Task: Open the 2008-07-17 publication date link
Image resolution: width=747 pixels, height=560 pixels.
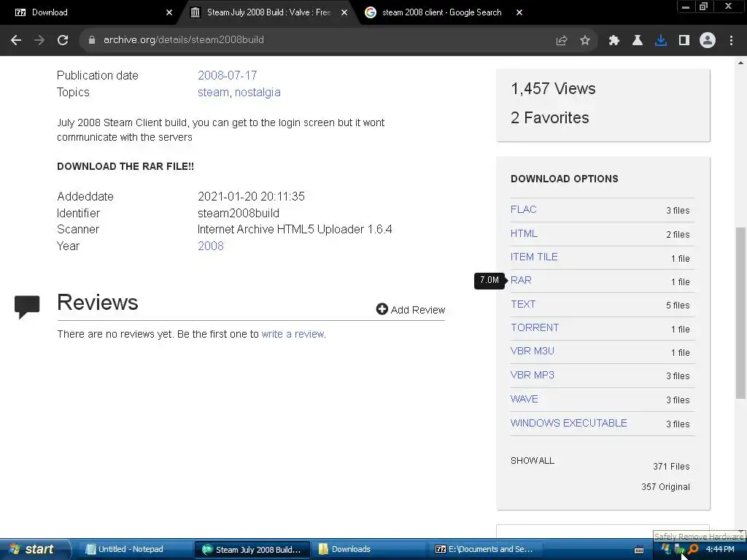Action: (228, 75)
